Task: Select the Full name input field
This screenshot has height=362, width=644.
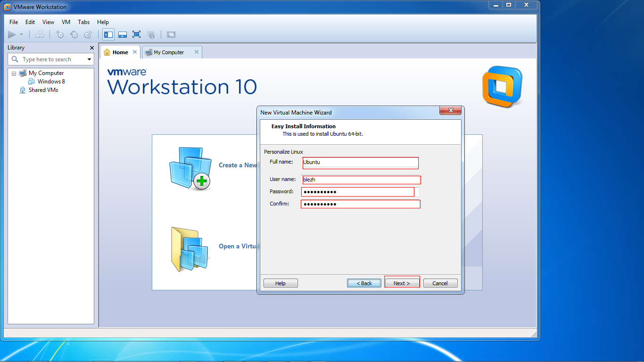Action: pyautogui.click(x=360, y=163)
